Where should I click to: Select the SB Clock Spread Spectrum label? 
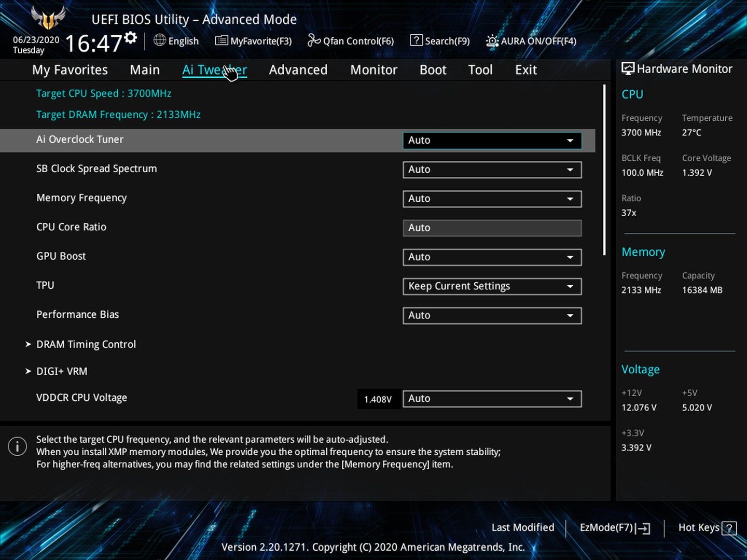96,169
